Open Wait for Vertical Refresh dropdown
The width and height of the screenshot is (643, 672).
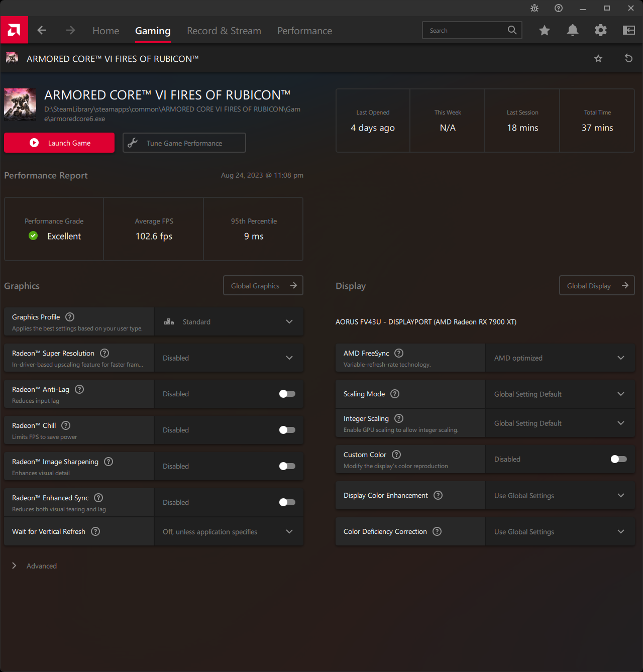(229, 531)
